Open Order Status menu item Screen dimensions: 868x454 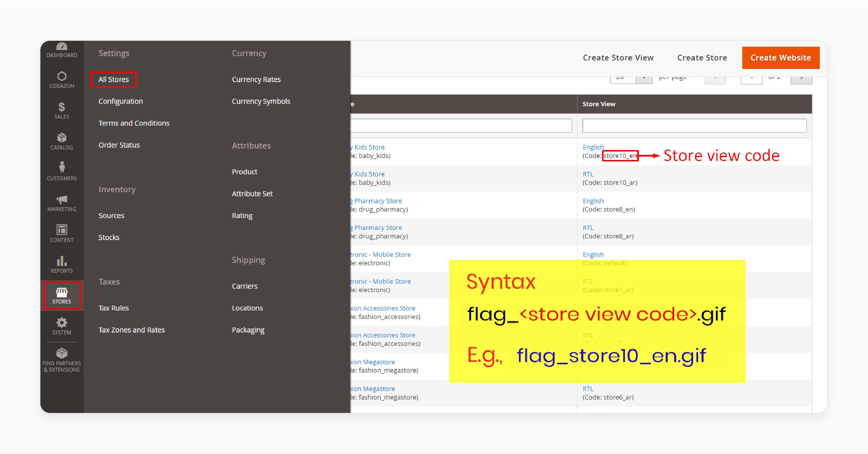coord(119,145)
